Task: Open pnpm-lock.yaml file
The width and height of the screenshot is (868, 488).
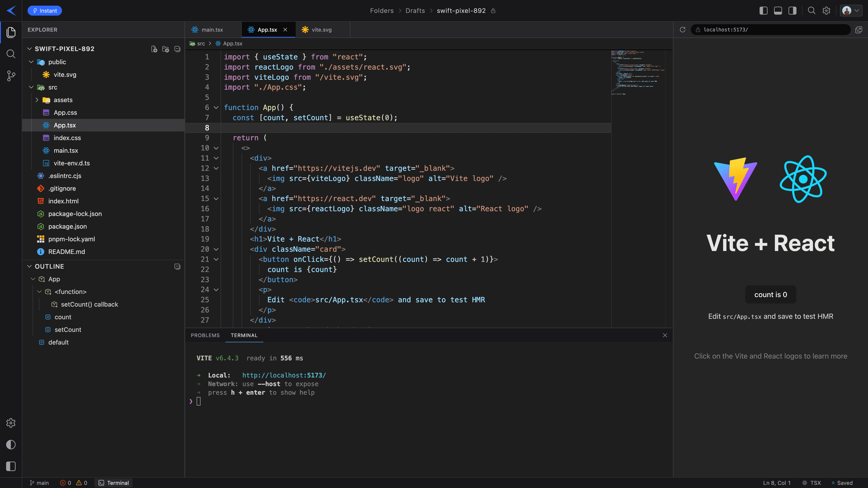Action: pos(103,239)
